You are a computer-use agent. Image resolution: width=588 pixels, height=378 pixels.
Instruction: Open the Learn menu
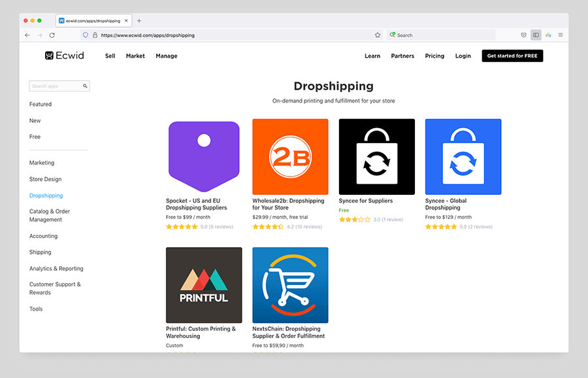372,56
